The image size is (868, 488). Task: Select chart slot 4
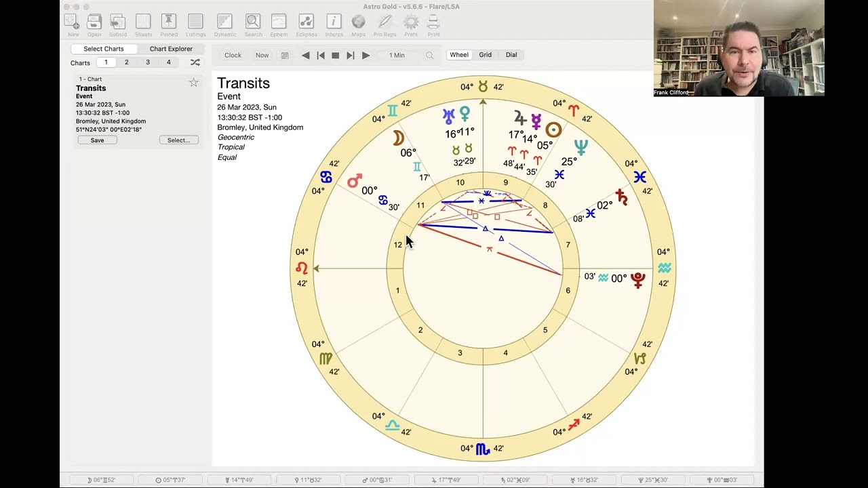tap(169, 62)
